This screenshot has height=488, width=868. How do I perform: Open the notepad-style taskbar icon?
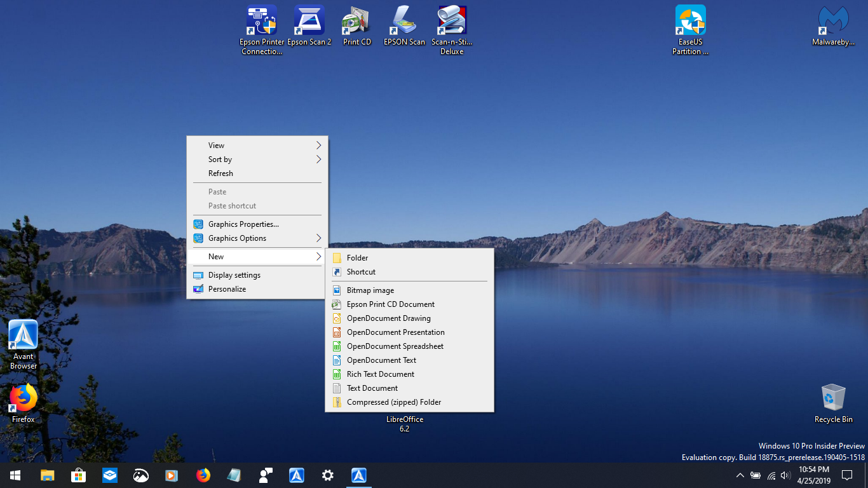click(234, 475)
